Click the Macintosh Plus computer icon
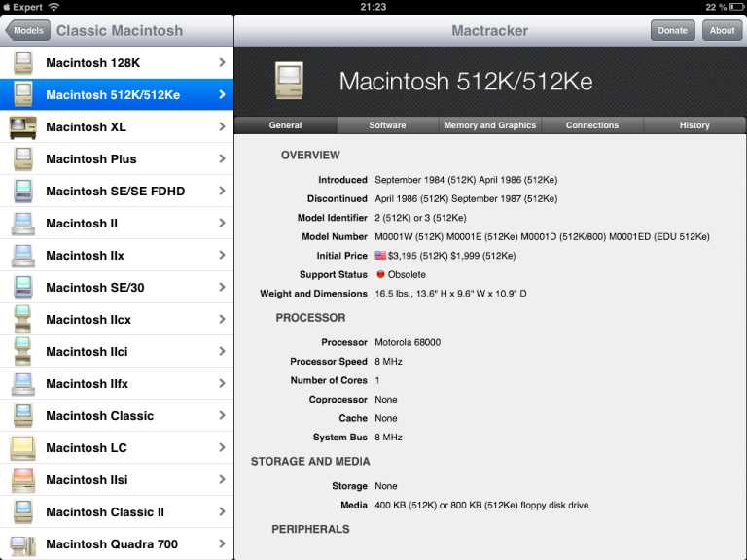 tap(23, 159)
